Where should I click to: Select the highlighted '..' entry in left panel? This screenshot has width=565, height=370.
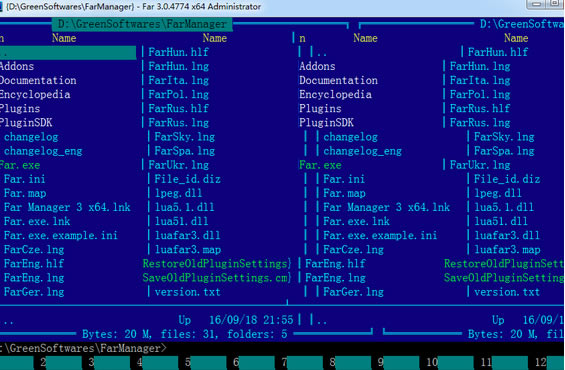point(68,52)
